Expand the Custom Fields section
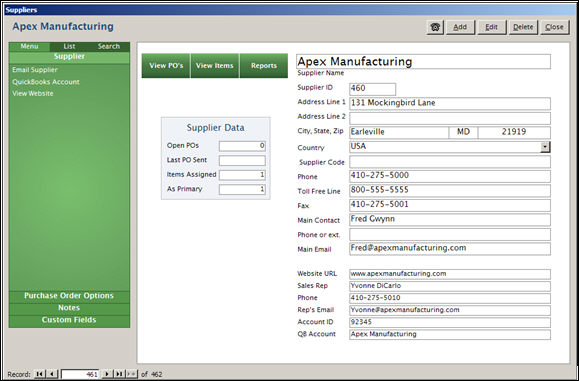 pos(69,320)
